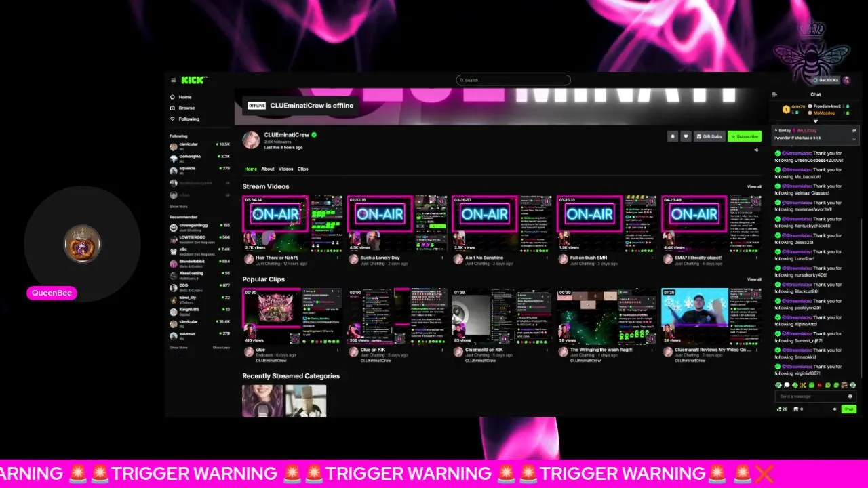Expand Show More under Recommended list
The height and width of the screenshot is (488, 868).
click(x=178, y=347)
